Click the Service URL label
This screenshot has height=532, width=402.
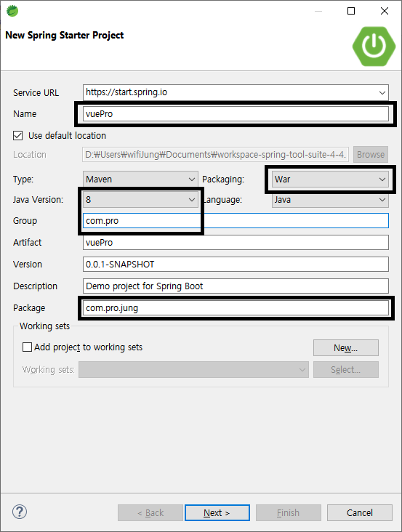(36, 92)
